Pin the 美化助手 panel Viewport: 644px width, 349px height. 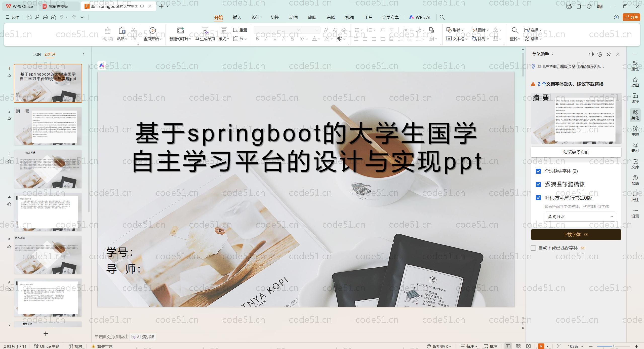point(609,54)
